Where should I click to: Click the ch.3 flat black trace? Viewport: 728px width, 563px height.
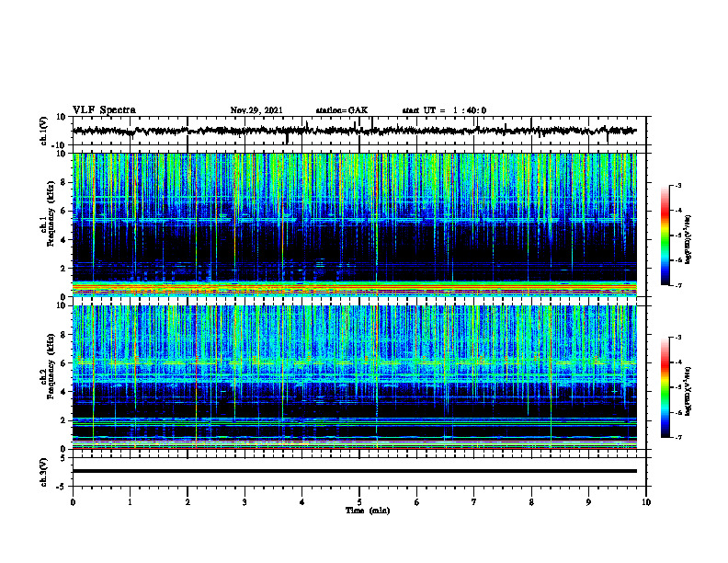point(355,471)
